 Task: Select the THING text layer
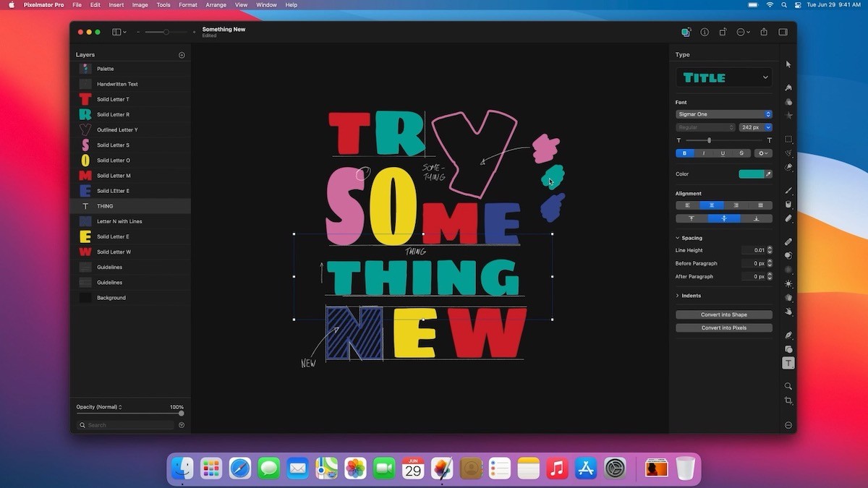click(130, 206)
